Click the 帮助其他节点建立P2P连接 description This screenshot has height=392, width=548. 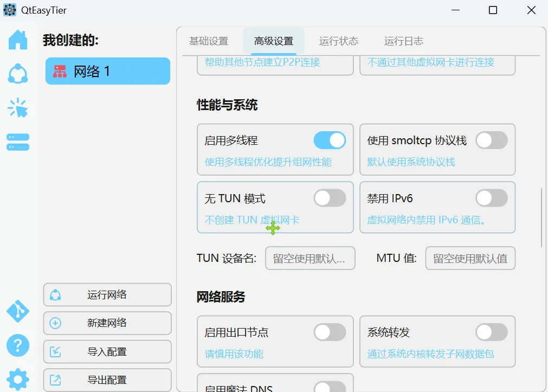pos(262,62)
